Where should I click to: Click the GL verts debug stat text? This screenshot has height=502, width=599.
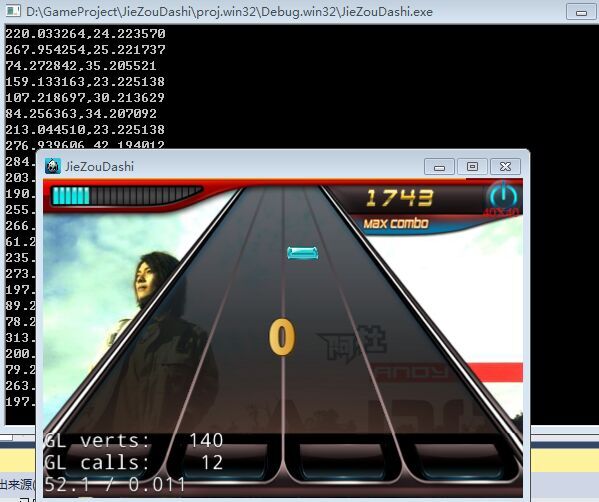pos(134,440)
